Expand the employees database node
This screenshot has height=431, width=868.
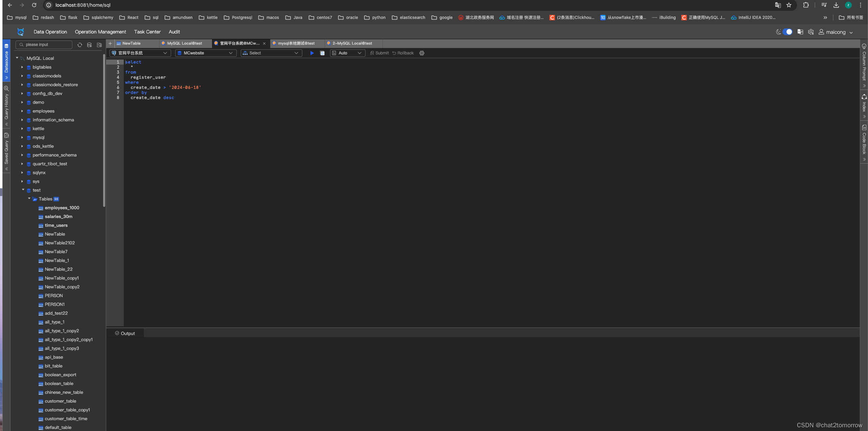[x=22, y=111]
